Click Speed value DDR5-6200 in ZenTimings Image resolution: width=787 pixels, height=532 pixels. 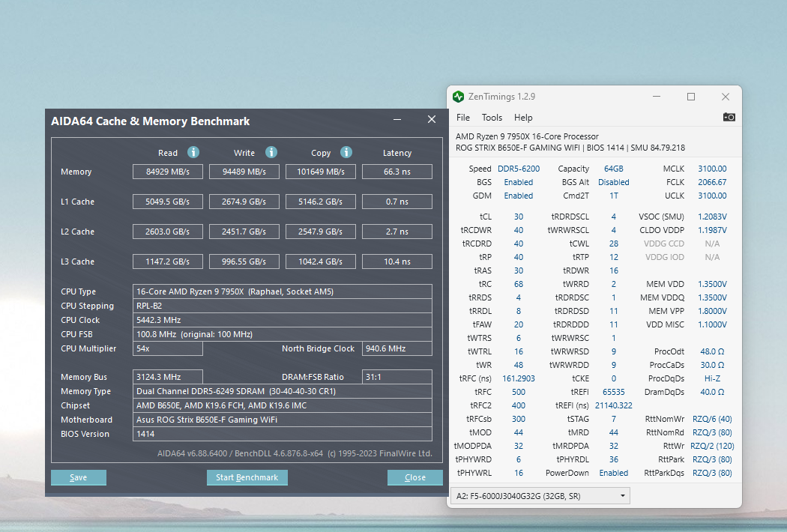519,169
